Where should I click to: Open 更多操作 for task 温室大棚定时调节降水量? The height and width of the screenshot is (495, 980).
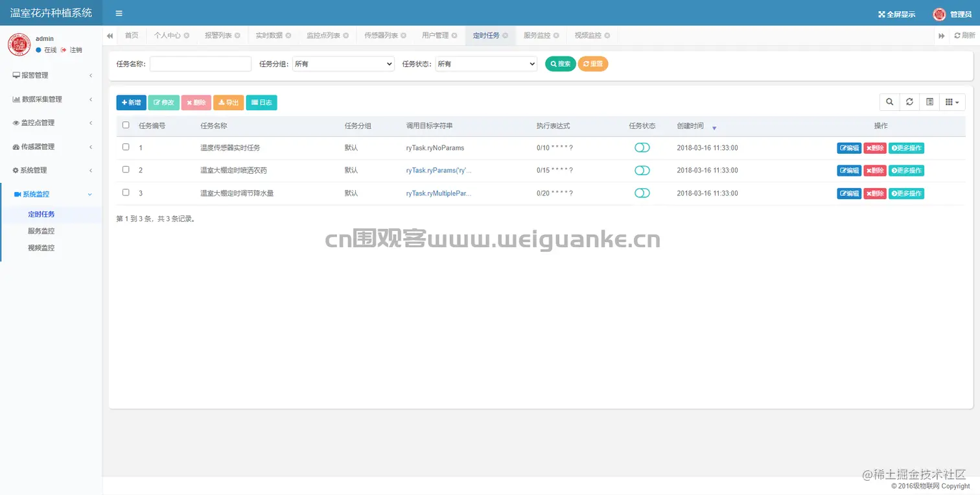906,193
